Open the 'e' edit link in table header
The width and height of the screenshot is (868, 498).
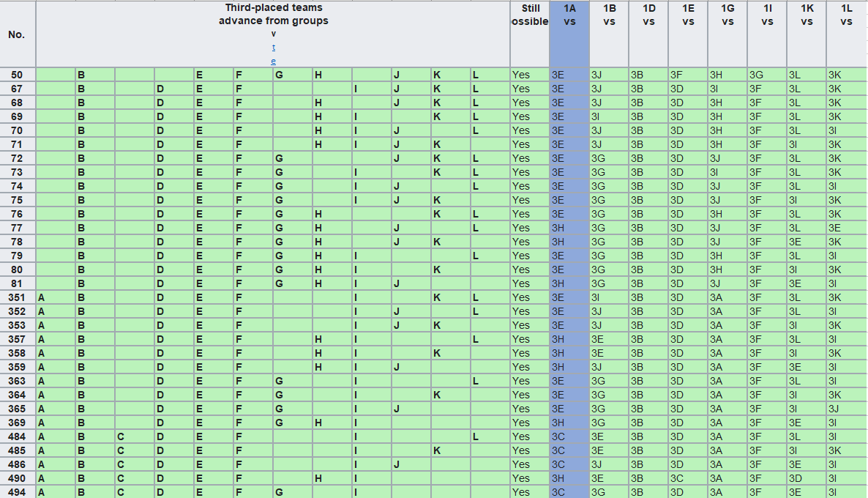pyautogui.click(x=274, y=61)
